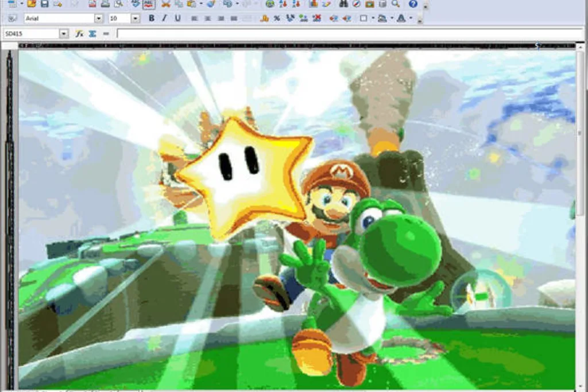
Task: Delete decimal place icon
Action: pyautogui.click(x=317, y=18)
